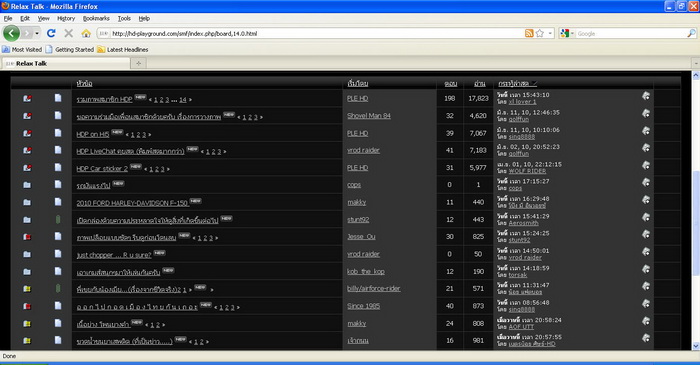Click post icon in HDP Car sticker row
The image size is (700, 365).
[58, 167]
